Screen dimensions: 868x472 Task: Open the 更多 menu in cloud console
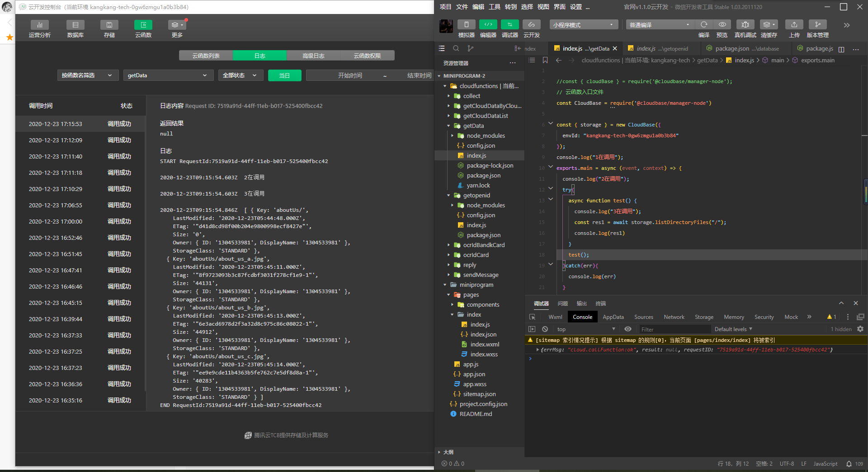(177, 29)
